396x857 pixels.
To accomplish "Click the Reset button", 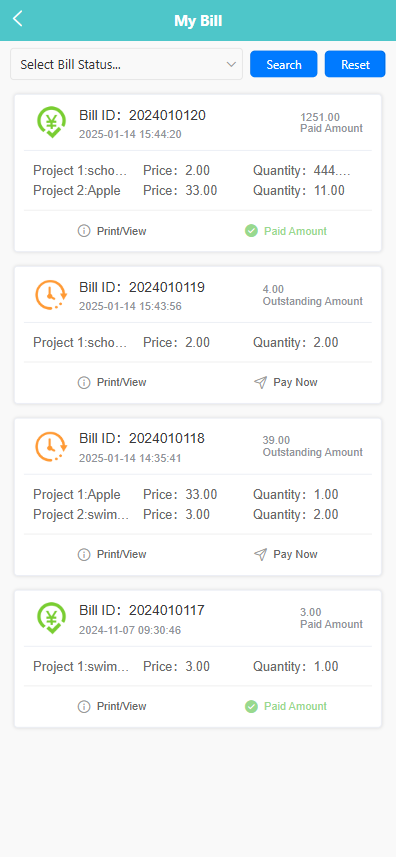I will (x=355, y=64).
